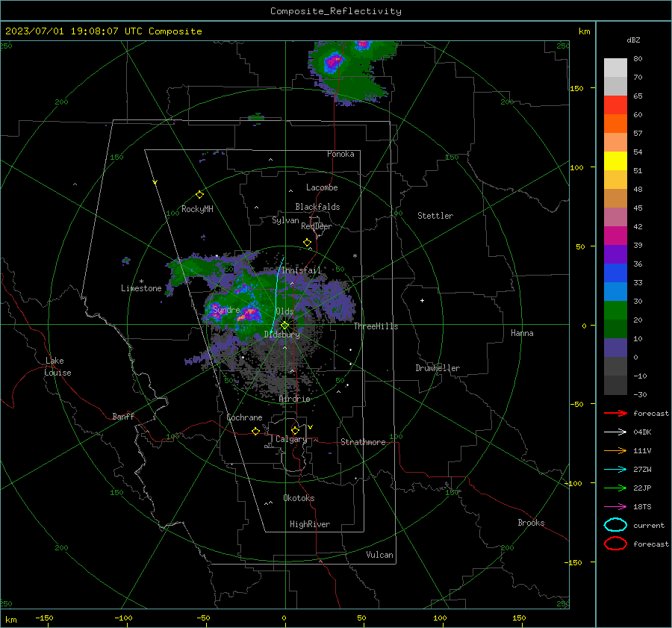Click the Blackfalds city label

click(317, 207)
